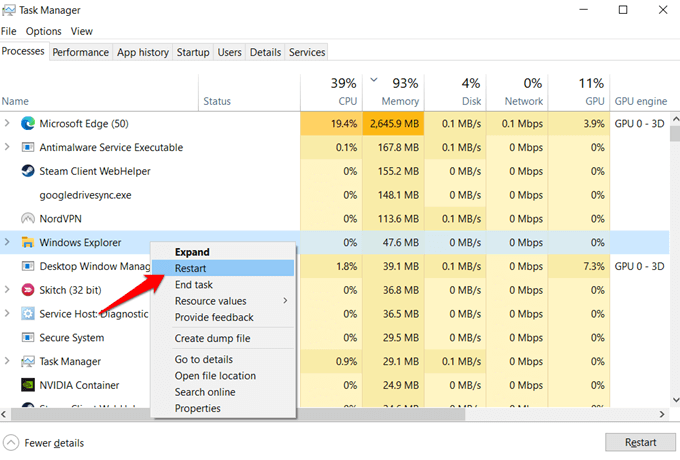Expand the Service Host: Diagnostic group

[7, 313]
